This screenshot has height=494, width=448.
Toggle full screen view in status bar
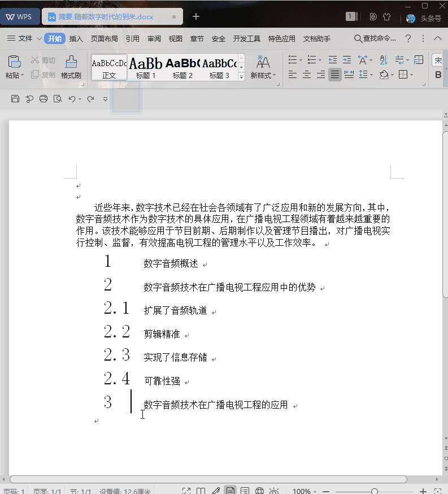click(x=186, y=491)
